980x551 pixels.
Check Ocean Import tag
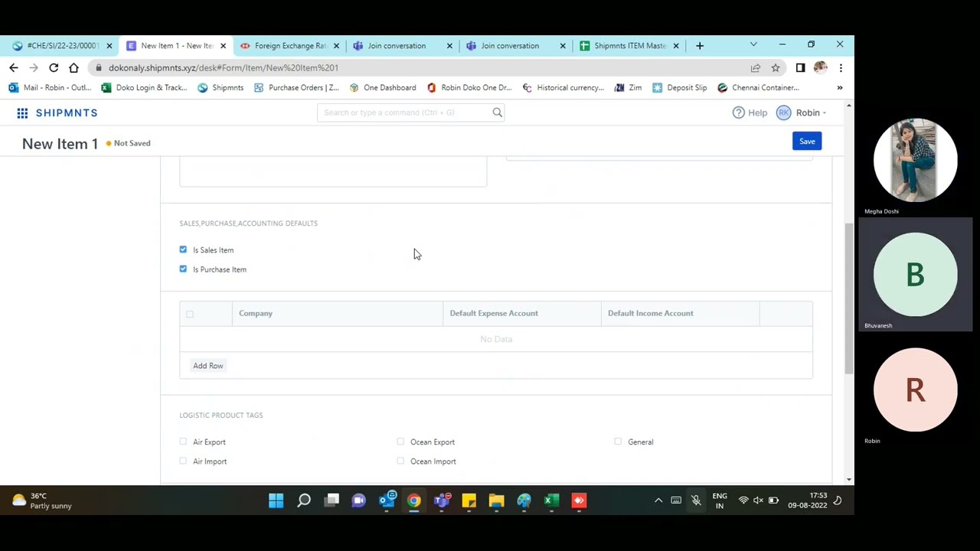pyautogui.click(x=400, y=461)
